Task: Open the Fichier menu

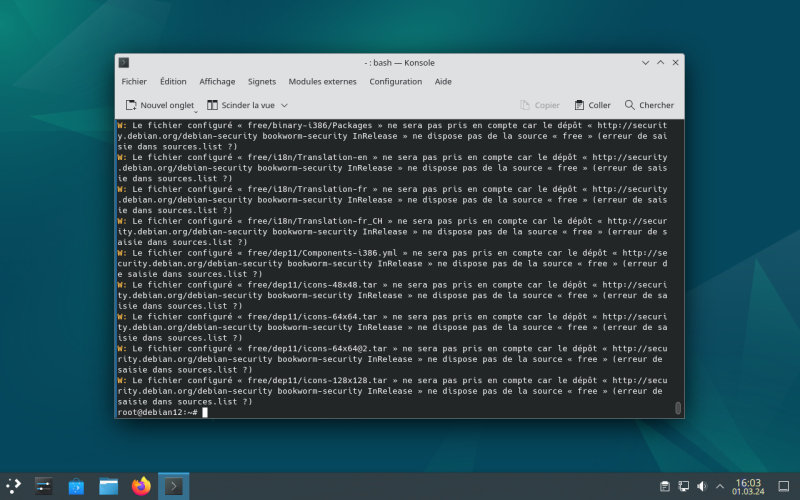Action: (x=134, y=82)
